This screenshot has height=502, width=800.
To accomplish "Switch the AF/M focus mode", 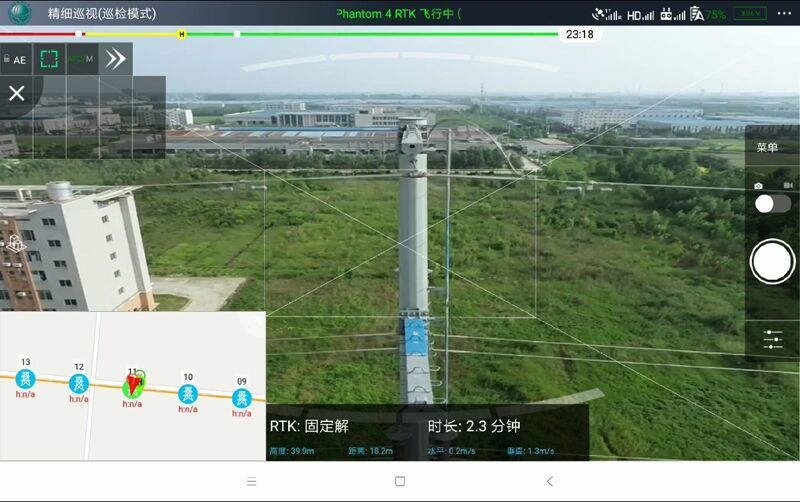I will [82, 59].
